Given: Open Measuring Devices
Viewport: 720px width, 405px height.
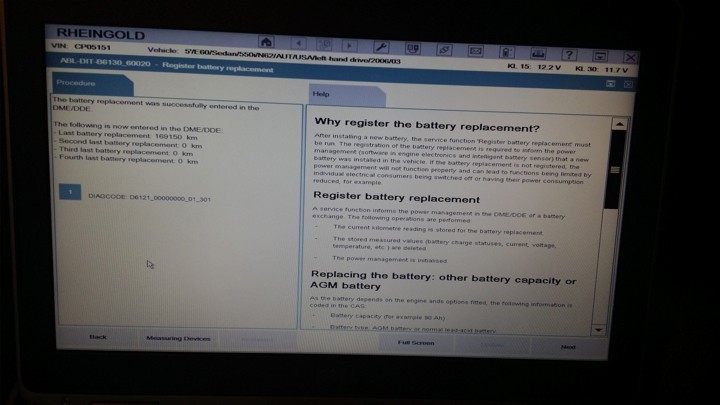Looking at the screenshot, I should pos(178,338).
